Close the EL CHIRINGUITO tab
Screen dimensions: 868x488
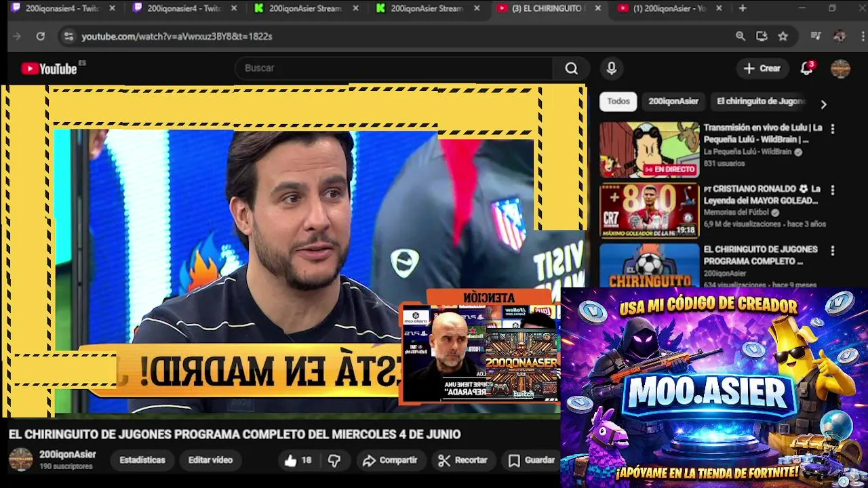(597, 8)
